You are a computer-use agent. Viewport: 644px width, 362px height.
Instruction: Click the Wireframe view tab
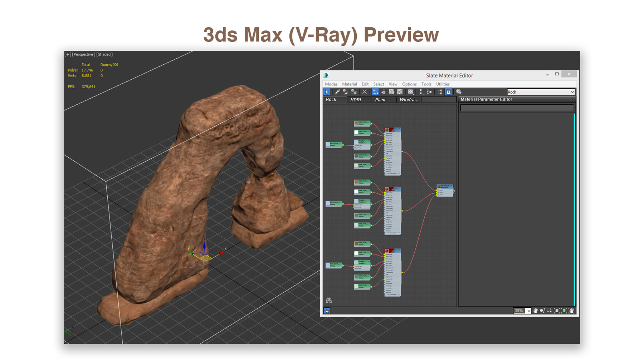(x=409, y=100)
